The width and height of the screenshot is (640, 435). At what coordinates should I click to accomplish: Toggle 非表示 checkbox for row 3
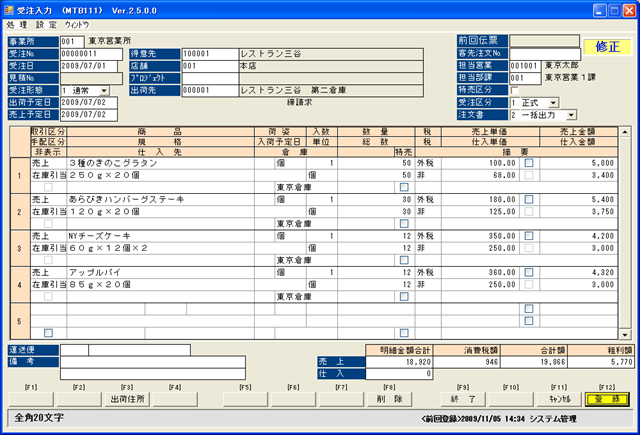click(x=48, y=260)
